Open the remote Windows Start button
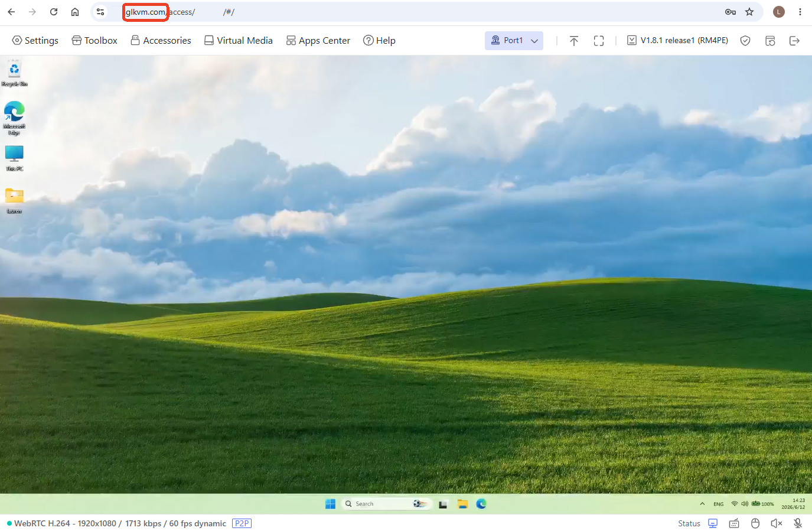The image size is (812, 531). pos(330,504)
